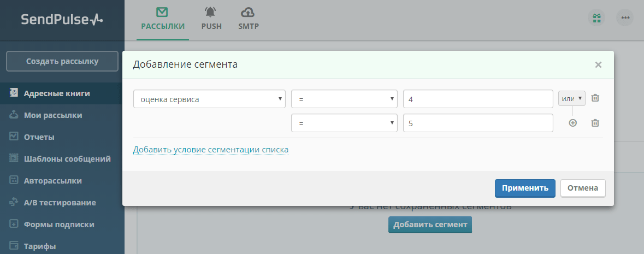Click the Отмена button

583,188
